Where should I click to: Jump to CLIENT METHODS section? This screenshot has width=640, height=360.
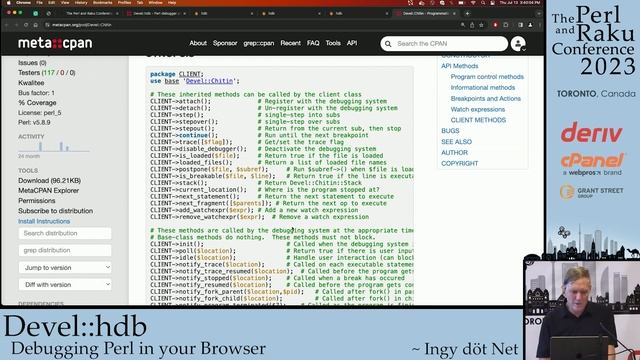click(x=478, y=120)
